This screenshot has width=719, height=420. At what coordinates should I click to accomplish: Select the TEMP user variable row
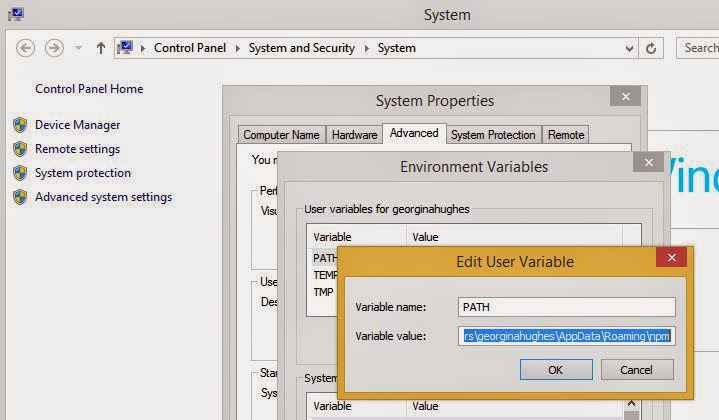[x=324, y=275]
